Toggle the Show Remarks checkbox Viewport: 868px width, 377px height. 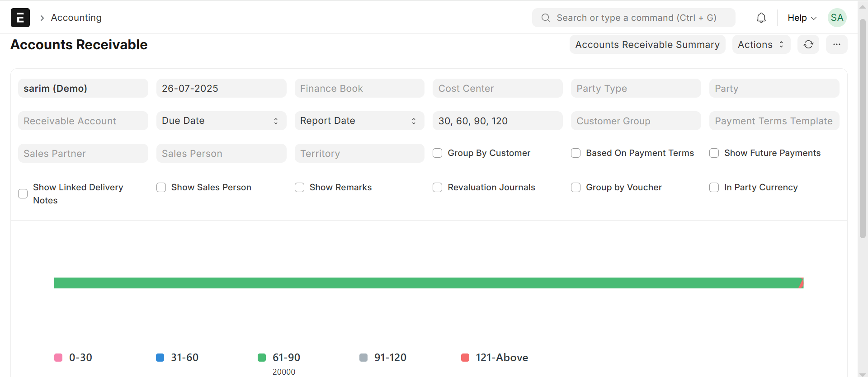tap(299, 187)
